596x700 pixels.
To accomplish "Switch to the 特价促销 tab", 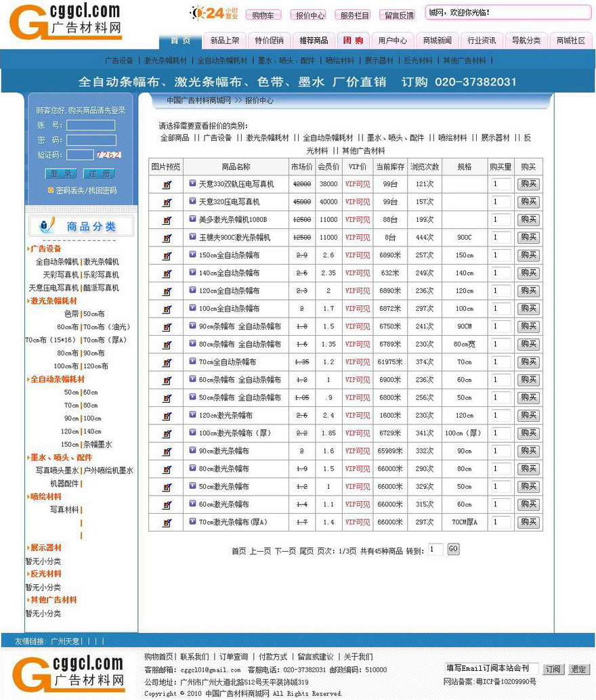I will [270, 41].
